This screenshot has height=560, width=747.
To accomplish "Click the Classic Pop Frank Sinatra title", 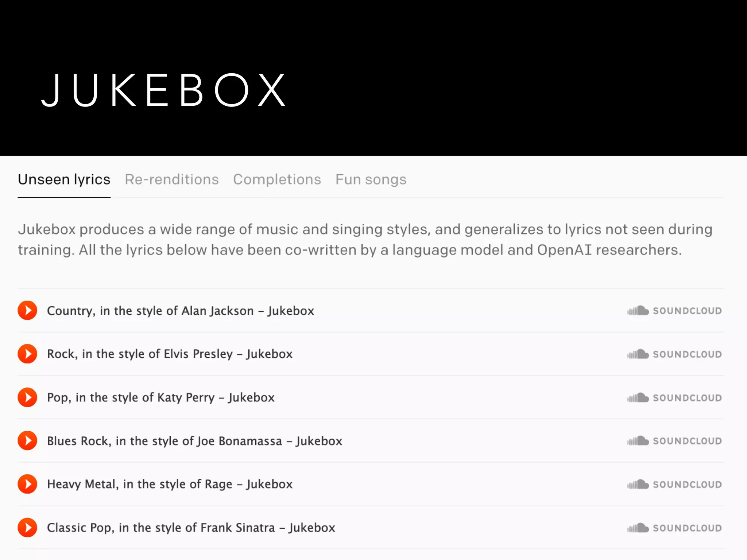I will (191, 528).
